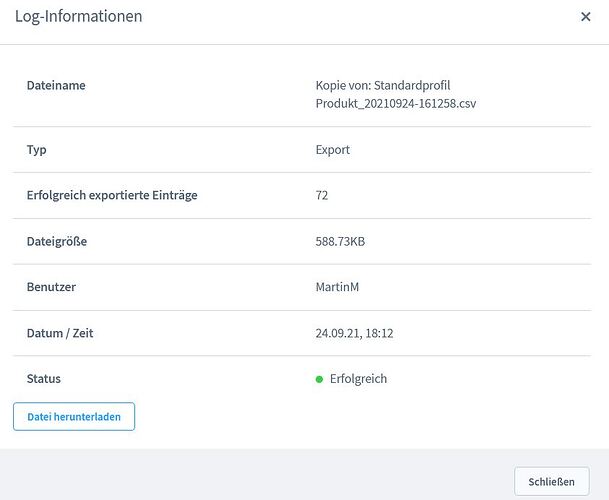Image resolution: width=609 pixels, height=500 pixels.
Task: Select the user name MartinM
Action: [x=338, y=287]
